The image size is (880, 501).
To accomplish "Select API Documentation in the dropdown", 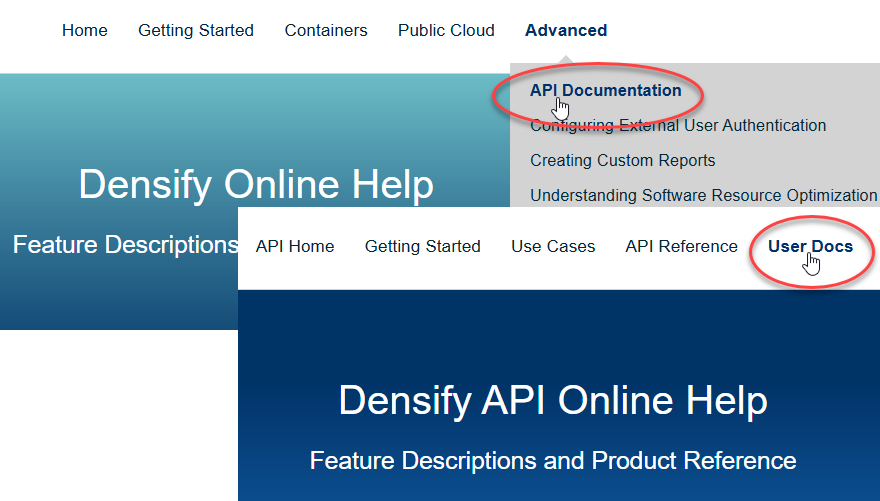I will pyautogui.click(x=606, y=90).
